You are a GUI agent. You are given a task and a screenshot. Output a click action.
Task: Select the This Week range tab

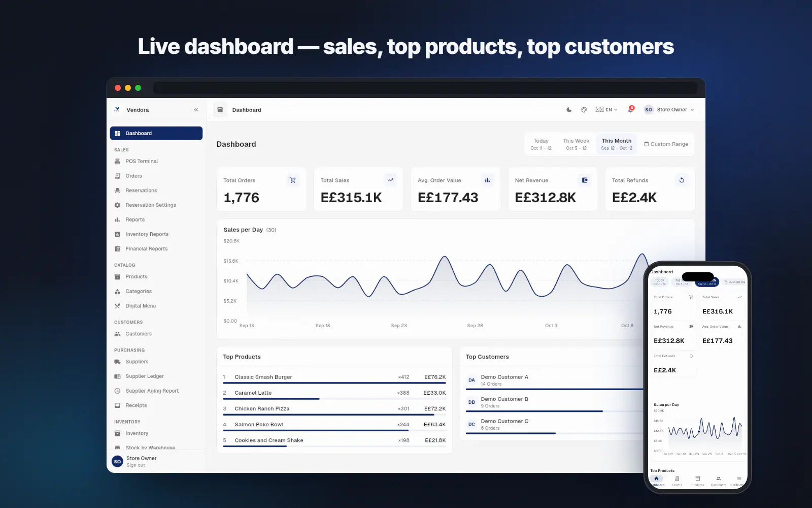(x=576, y=144)
